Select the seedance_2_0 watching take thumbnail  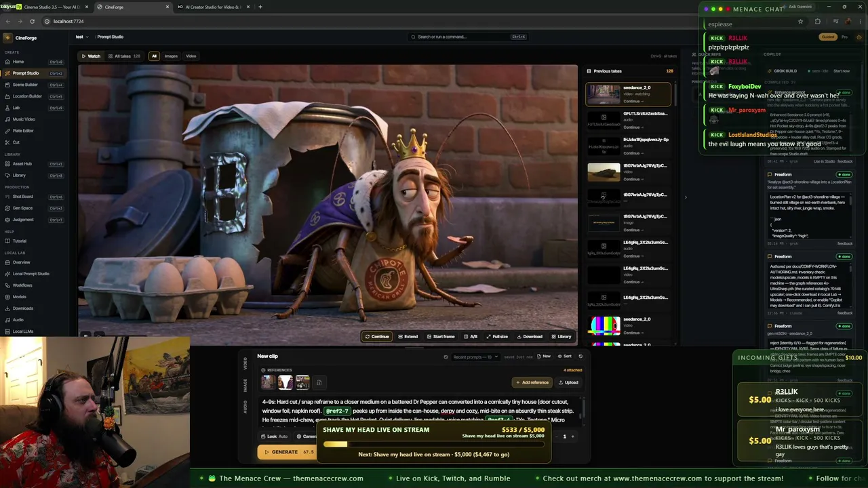[x=604, y=94]
